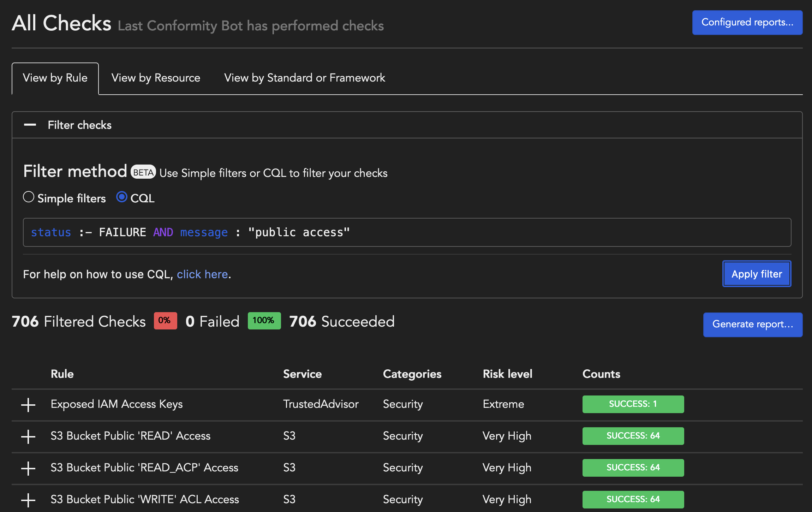The width and height of the screenshot is (812, 512).
Task: Collapse the Filter checks panel minus icon
Action: pos(30,125)
